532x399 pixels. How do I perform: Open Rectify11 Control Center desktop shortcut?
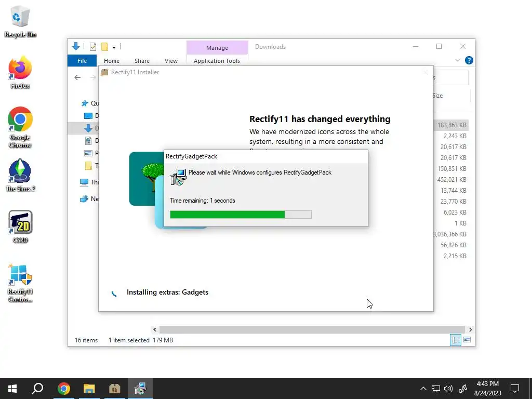(20, 283)
